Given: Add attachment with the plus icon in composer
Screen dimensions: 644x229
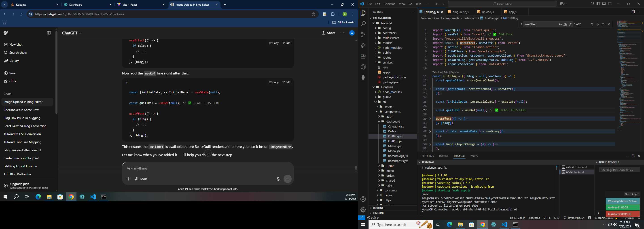Looking at the screenshot, I should point(128,179).
